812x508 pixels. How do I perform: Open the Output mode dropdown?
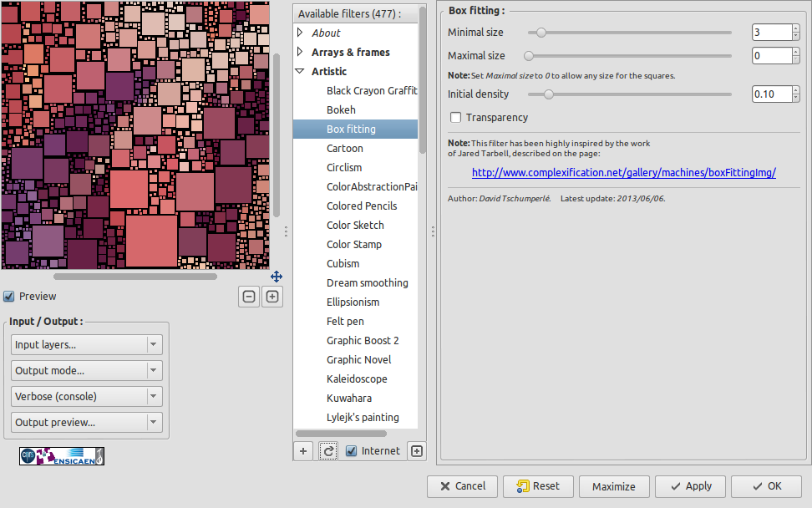[x=87, y=371]
